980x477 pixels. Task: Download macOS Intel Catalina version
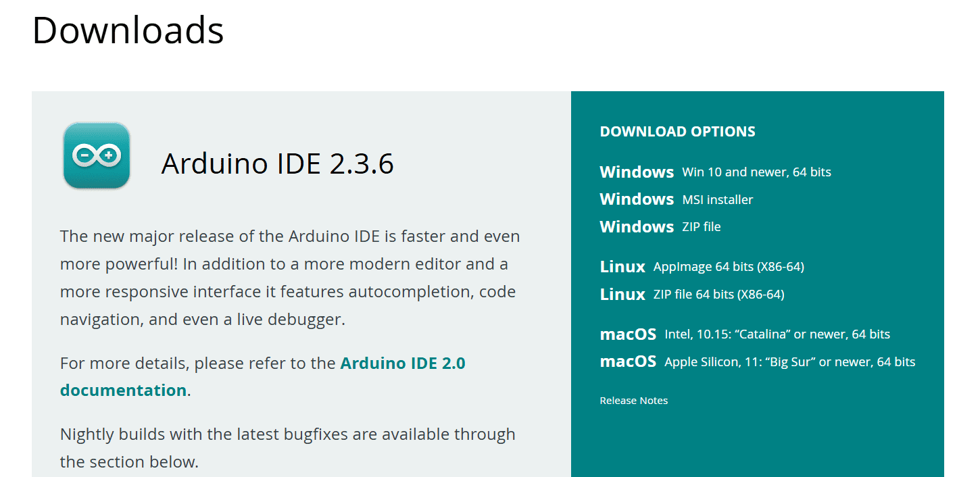click(x=744, y=334)
